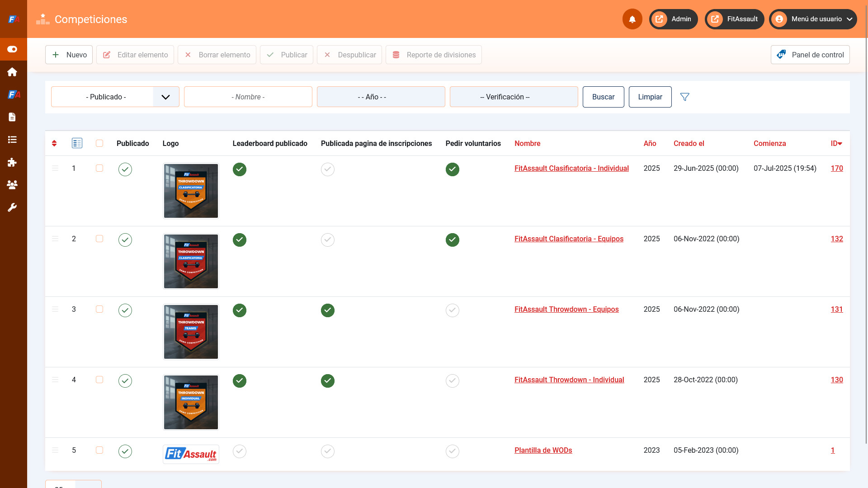The width and height of the screenshot is (868, 488).
Task: Check the select-all checkbox in header
Action: click(99, 143)
